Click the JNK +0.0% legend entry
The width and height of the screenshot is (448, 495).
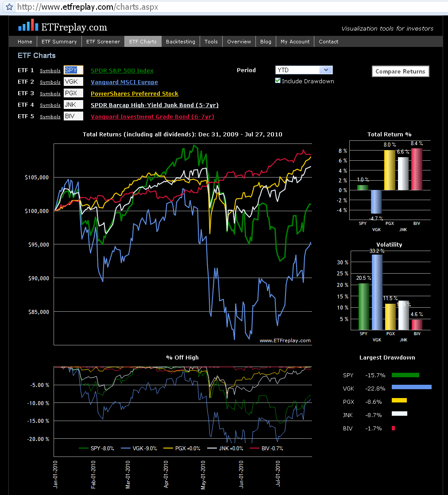tap(225, 448)
